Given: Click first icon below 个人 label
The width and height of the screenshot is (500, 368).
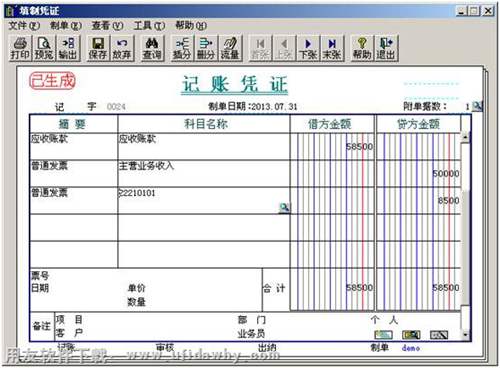Looking at the screenshot, I should click(x=383, y=335).
